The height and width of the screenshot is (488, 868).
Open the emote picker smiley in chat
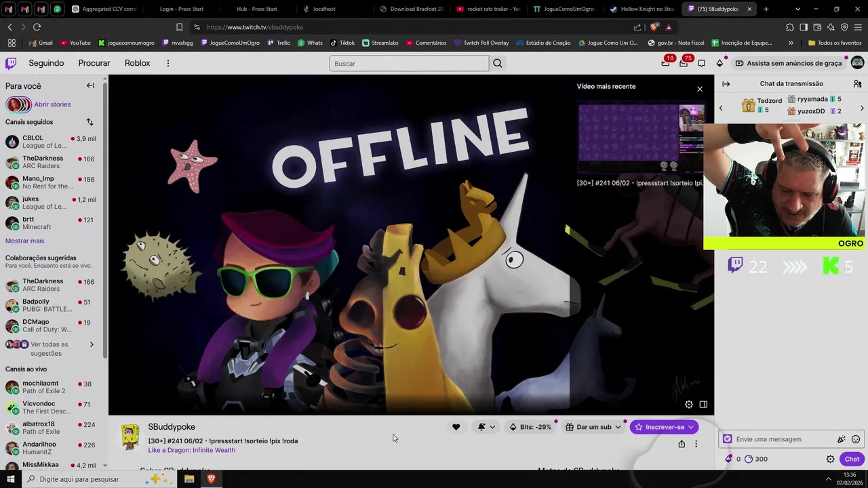[x=856, y=439]
